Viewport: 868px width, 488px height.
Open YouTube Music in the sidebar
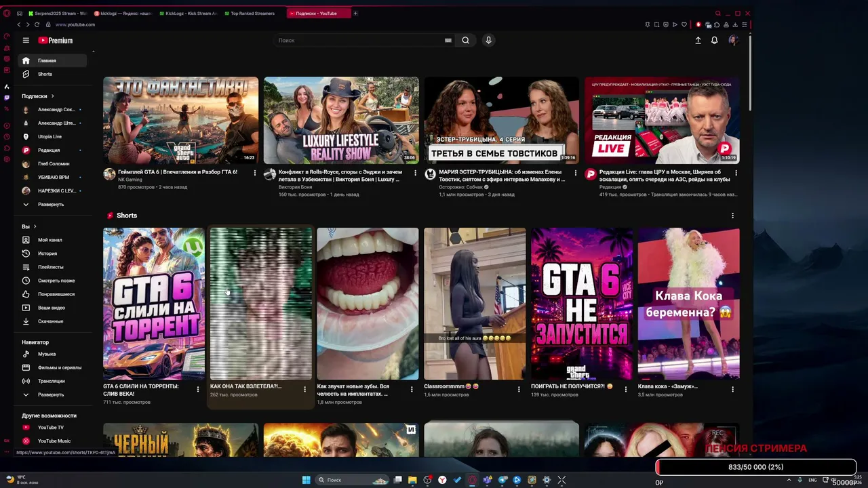pos(52,441)
